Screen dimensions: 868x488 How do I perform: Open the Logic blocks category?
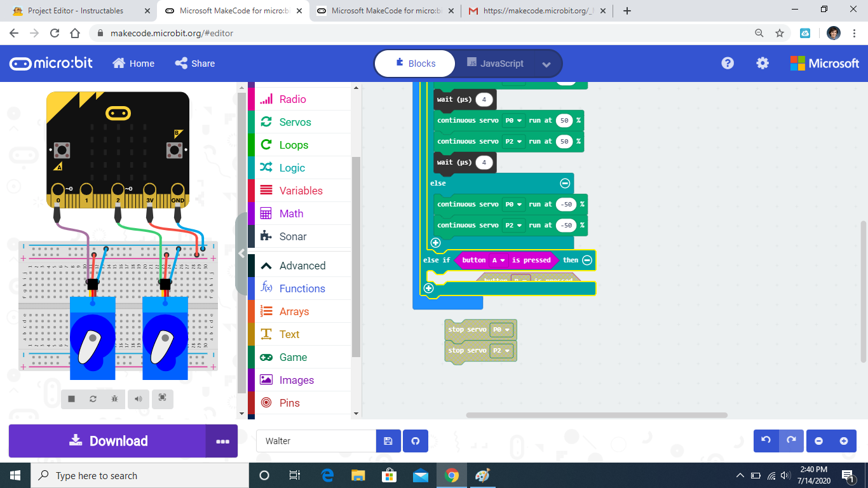(x=299, y=168)
